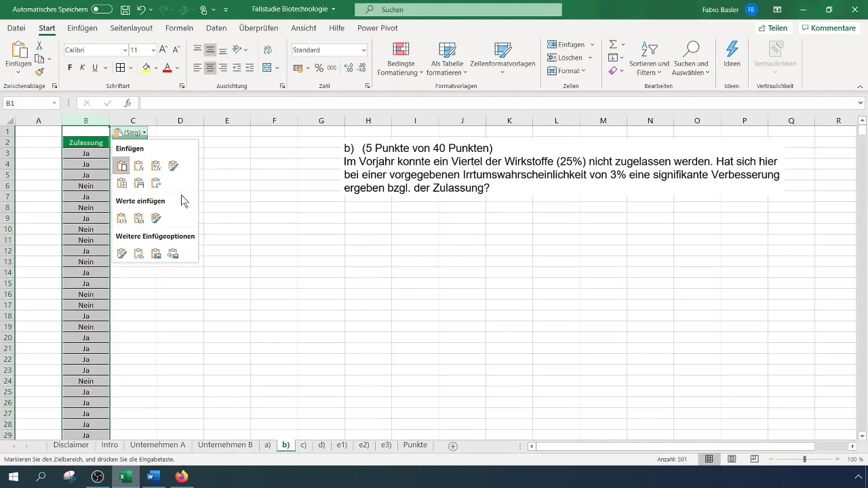The image size is (868, 488).
Task: Increase decimal places icon
Action: (x=349, y=68)
